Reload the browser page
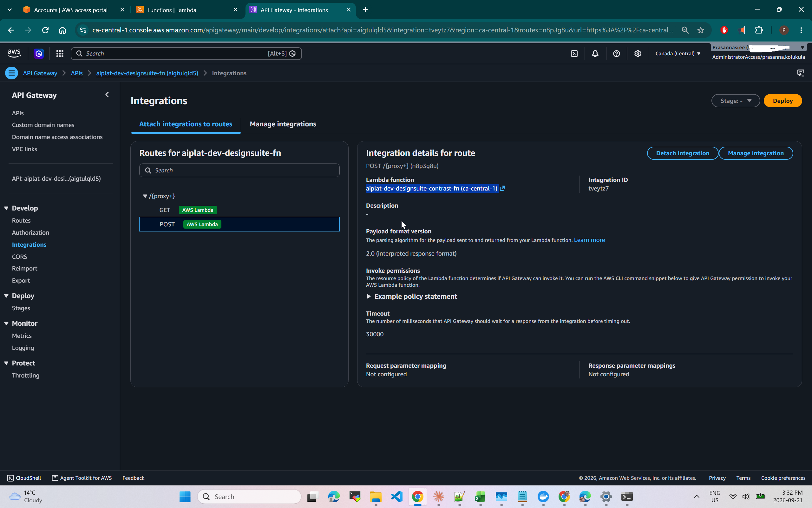812x508 pixels. (x=45, y=30)
